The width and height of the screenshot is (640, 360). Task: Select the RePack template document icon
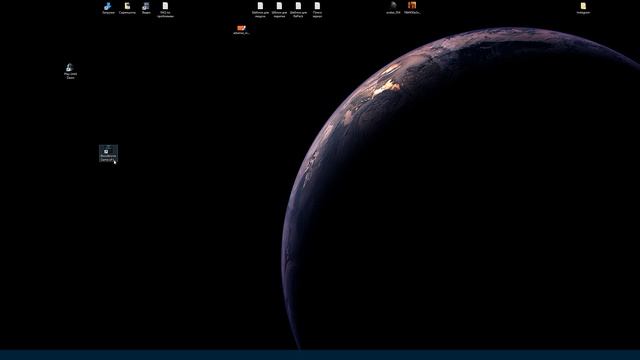[298, 10]
